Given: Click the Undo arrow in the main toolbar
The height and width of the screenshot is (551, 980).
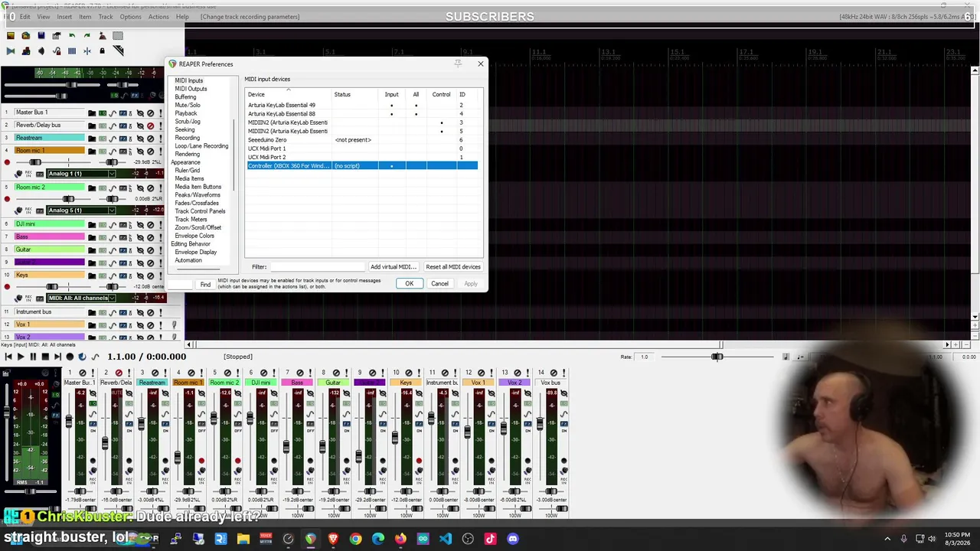Looking at the screenshot, I should (x=72, y=35).
